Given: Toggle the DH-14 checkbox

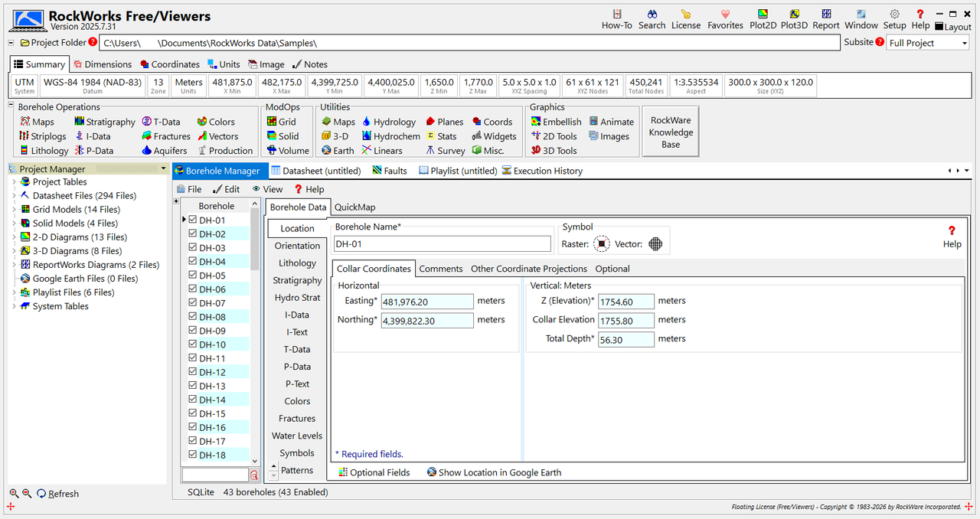Looking at the screenshot, I should (x=193, y=399).
